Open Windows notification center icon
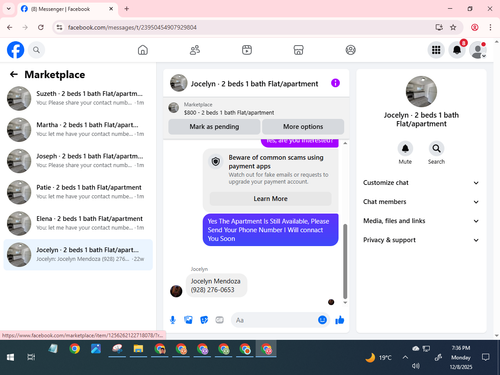500x375 pixels. tap(486, 357)
